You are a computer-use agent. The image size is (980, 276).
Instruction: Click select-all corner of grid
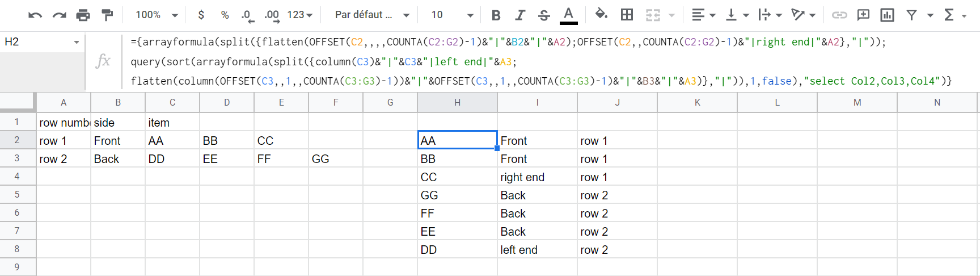pos(17,102)
